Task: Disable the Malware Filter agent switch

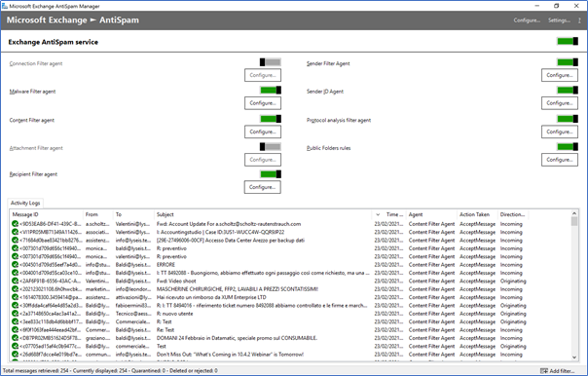Action: [x=271, y=90]
